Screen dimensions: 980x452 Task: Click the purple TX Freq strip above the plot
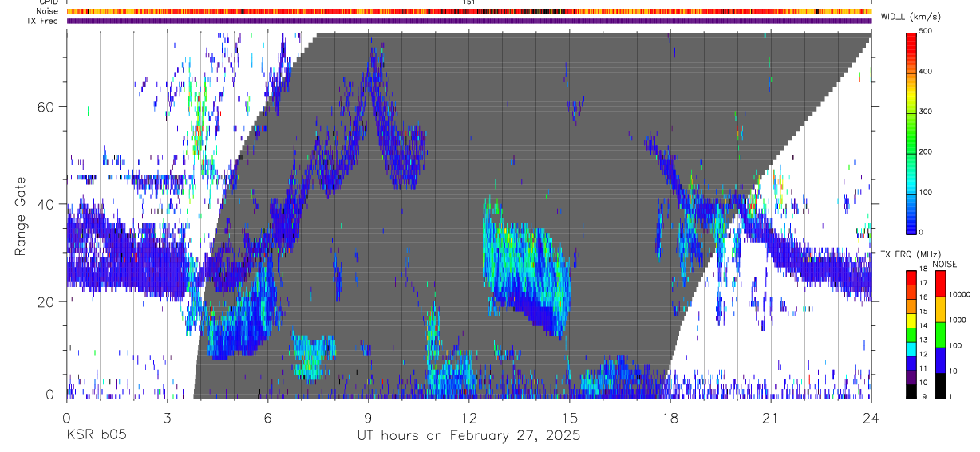[x=468, y=21]
